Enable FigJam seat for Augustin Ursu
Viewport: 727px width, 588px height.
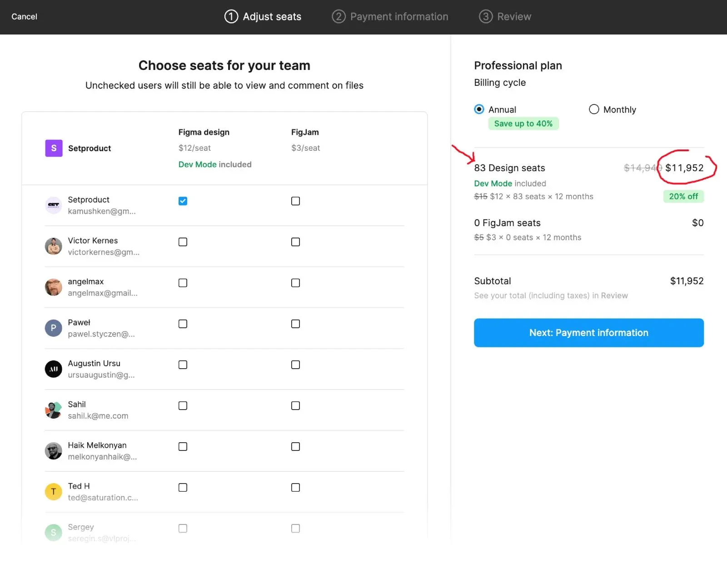tap(295, 364)
